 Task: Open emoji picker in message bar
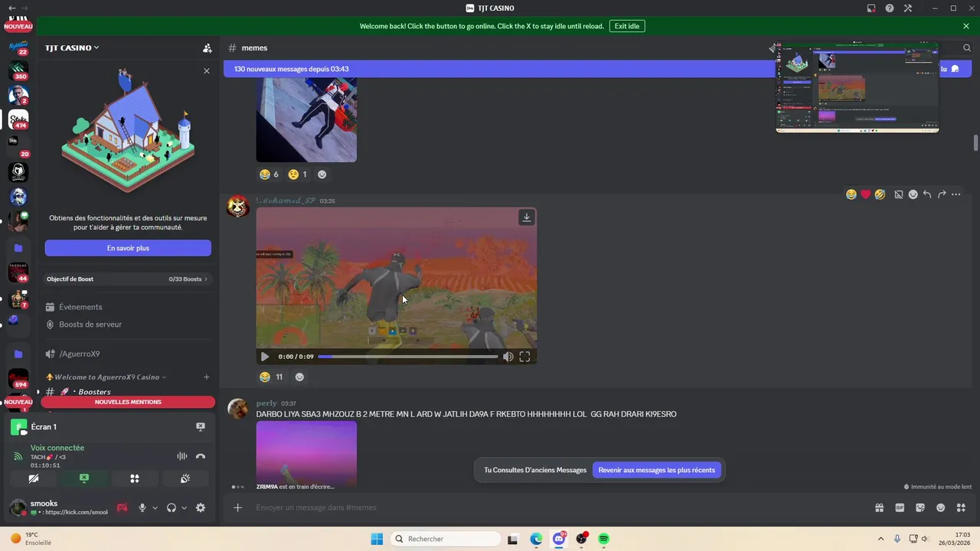tap(940, 507)
